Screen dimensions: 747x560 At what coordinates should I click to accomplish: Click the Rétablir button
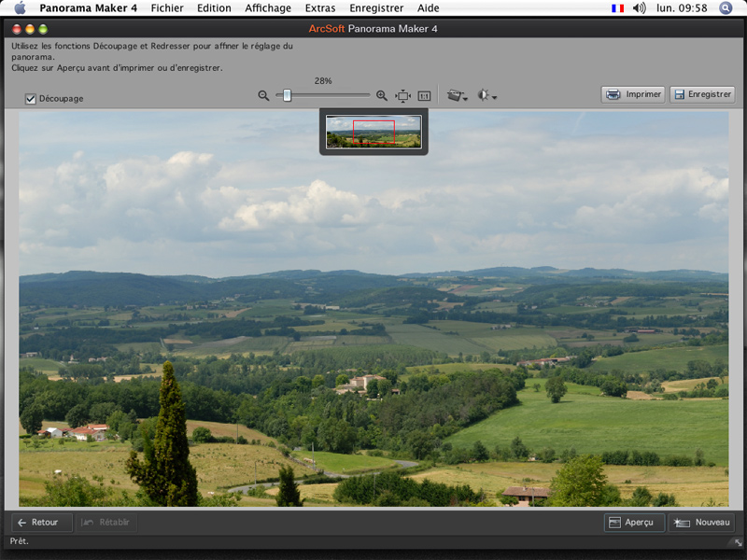pyautogui.click(x=106, y=523)
